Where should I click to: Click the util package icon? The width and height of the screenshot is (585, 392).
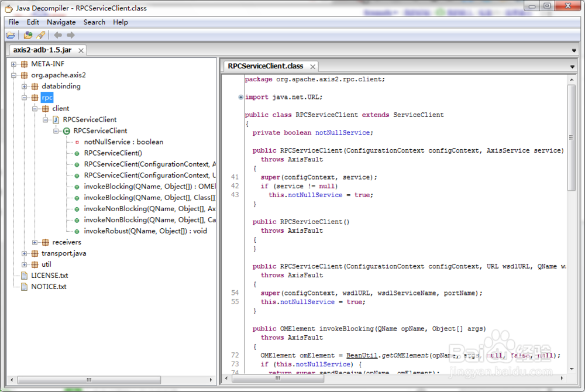point(35,265)
